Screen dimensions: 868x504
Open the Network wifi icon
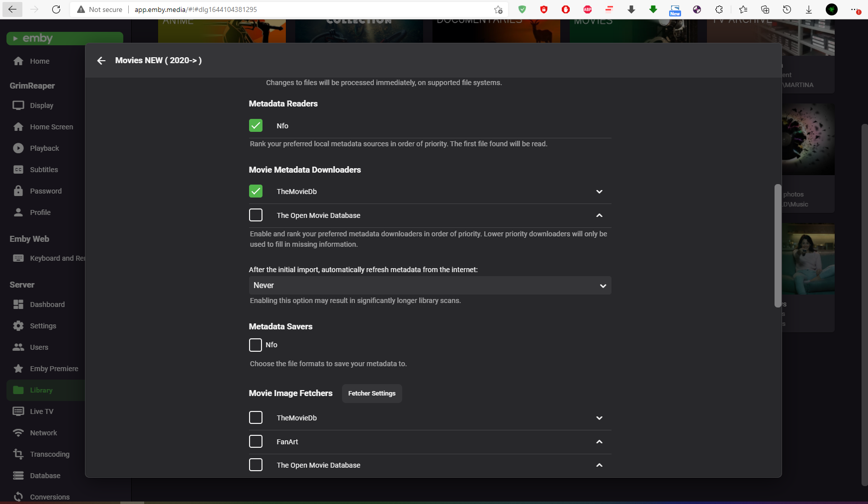point(18,433)
